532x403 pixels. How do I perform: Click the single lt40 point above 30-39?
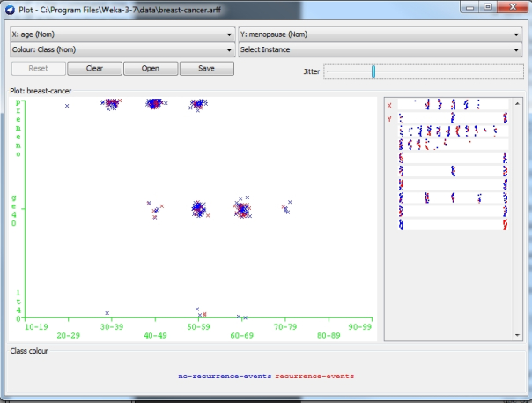tap(107, 313)
